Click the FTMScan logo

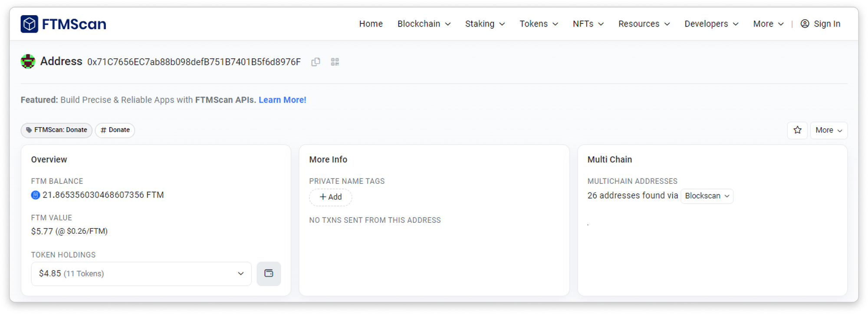point(63,24)
